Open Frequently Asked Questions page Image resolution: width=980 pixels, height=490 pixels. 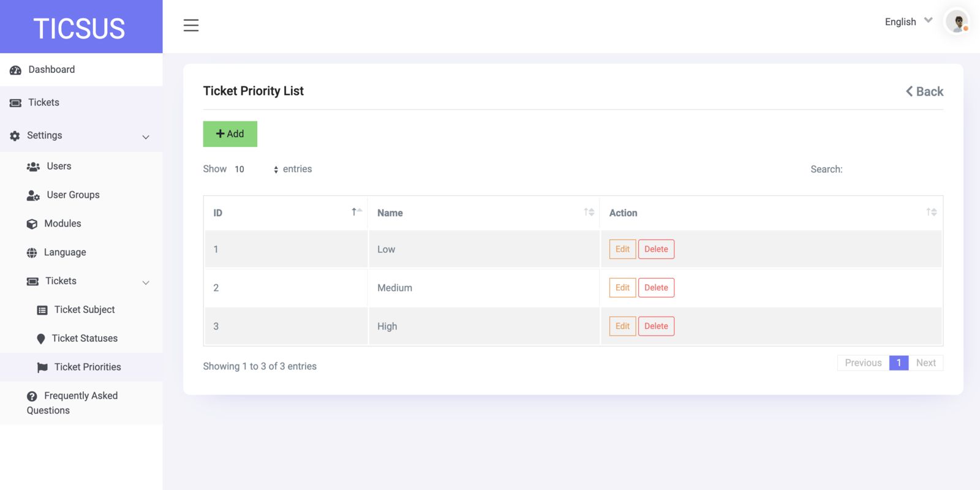point(81,403)
